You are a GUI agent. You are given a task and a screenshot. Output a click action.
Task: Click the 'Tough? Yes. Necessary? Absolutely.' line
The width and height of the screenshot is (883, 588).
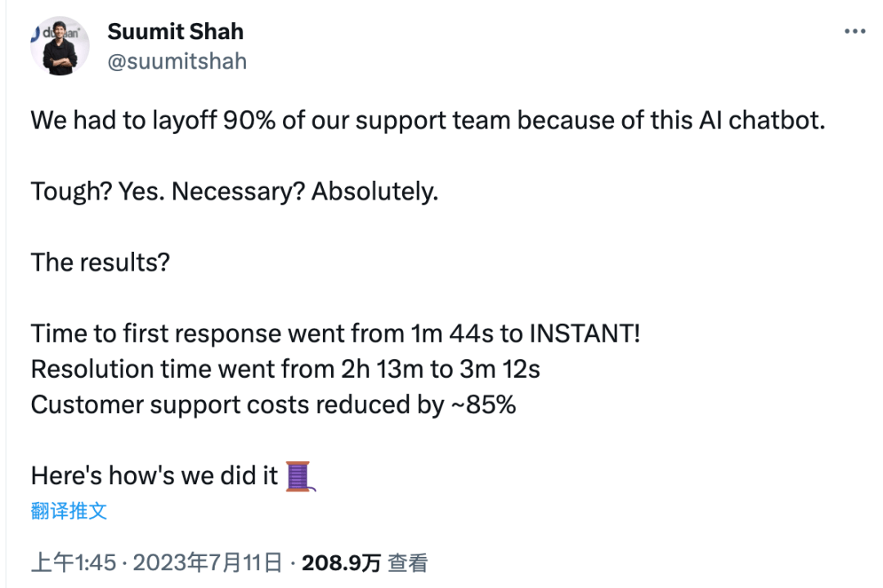(235, 191)
